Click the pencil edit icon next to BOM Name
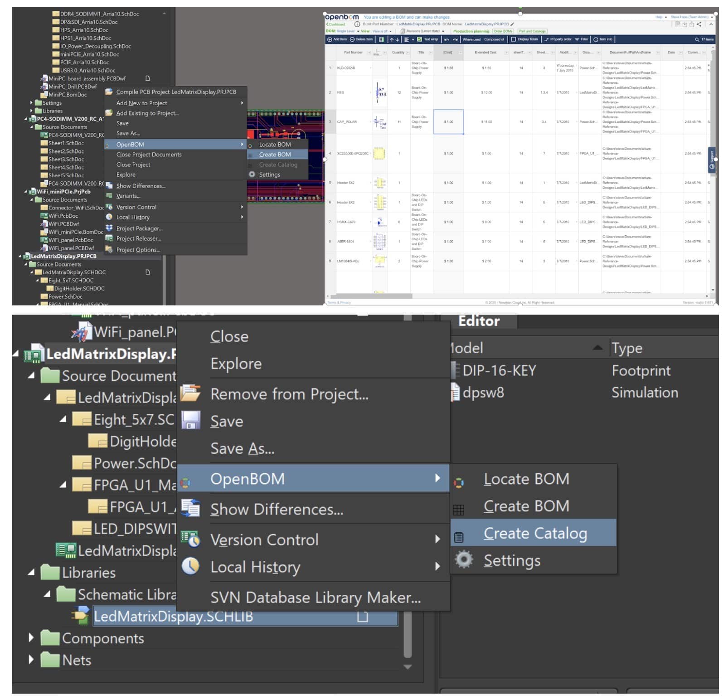Viewport: 728px width, 700px height. (512, 24)
